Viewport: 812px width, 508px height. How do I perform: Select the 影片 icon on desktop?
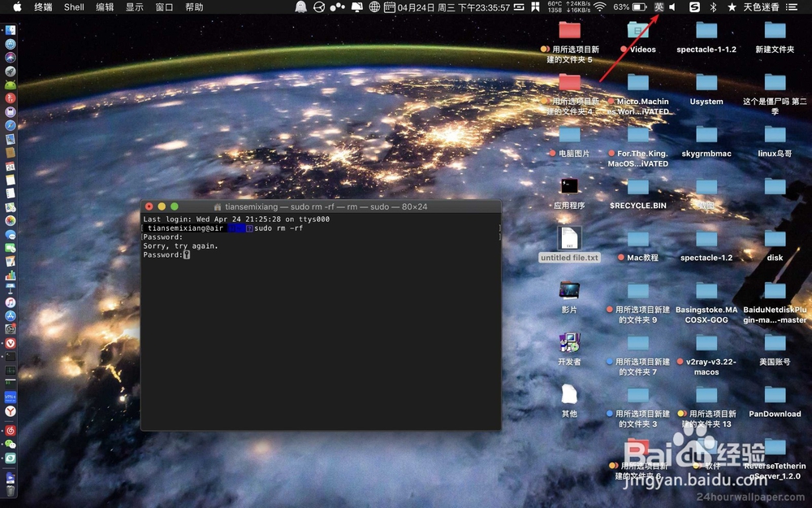(x=569, y=297)
